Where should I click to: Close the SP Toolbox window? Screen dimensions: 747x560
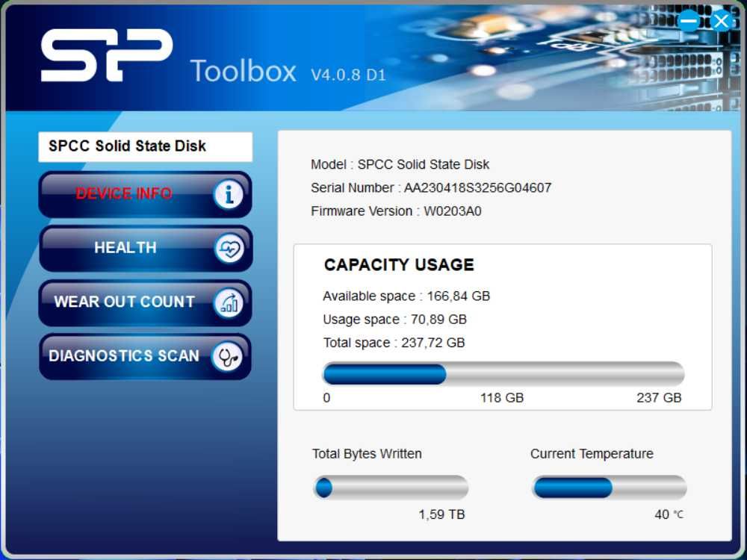[x=722, y=21]
